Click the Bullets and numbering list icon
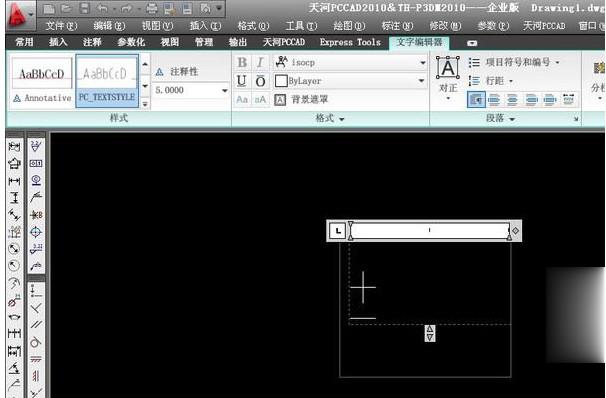The width and height of the screenshot is (606, 398). [475, 62]
